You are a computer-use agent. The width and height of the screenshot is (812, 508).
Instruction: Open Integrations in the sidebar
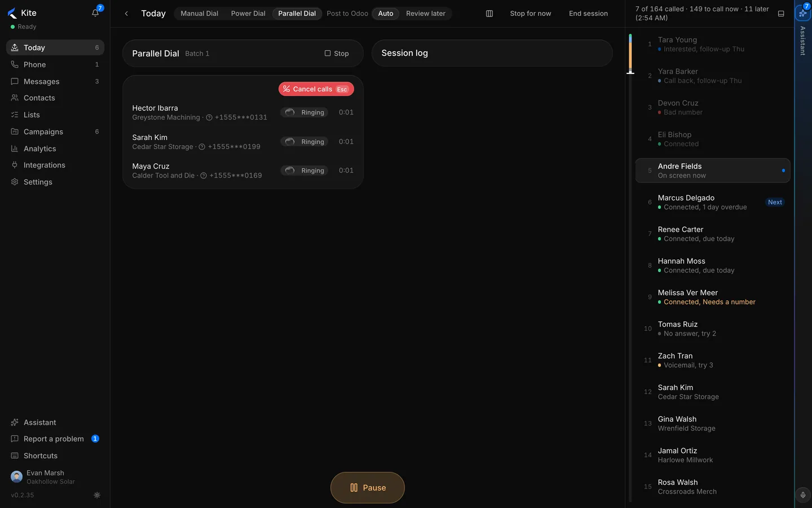(x=55, y=165)
